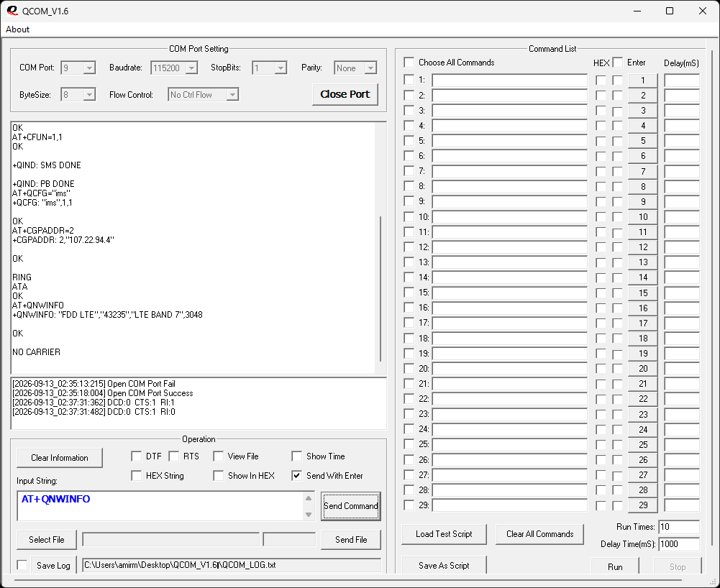Click the Input String scroll down arrow
The image size is (720, 588).
tap(309, 514)
